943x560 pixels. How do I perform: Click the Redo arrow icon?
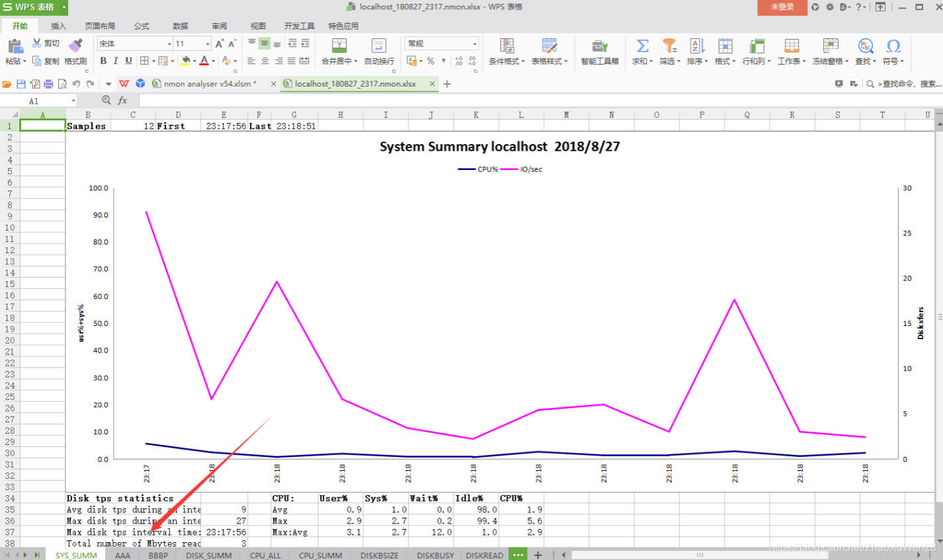(x=91, y=84)
